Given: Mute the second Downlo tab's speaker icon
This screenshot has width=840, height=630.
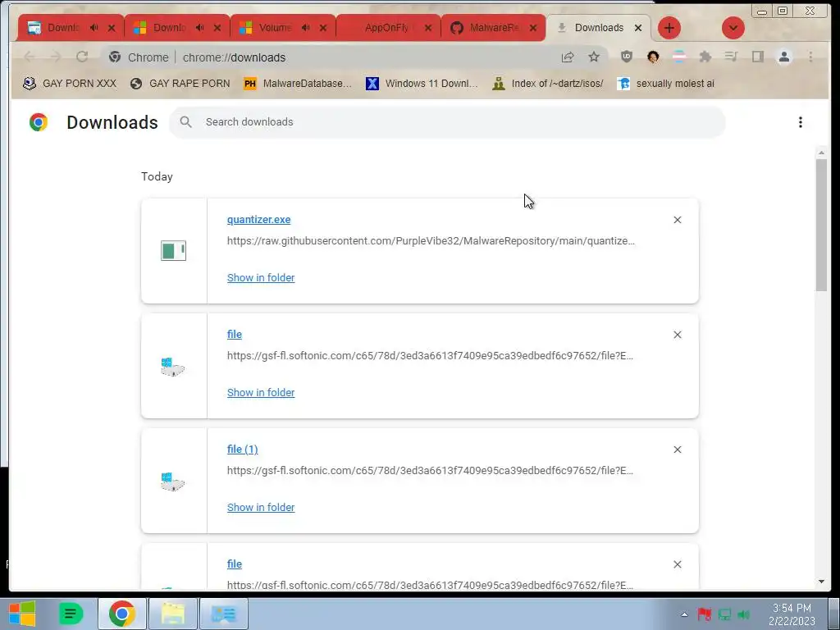Looking at the screenshot, I should coord(200,28).
